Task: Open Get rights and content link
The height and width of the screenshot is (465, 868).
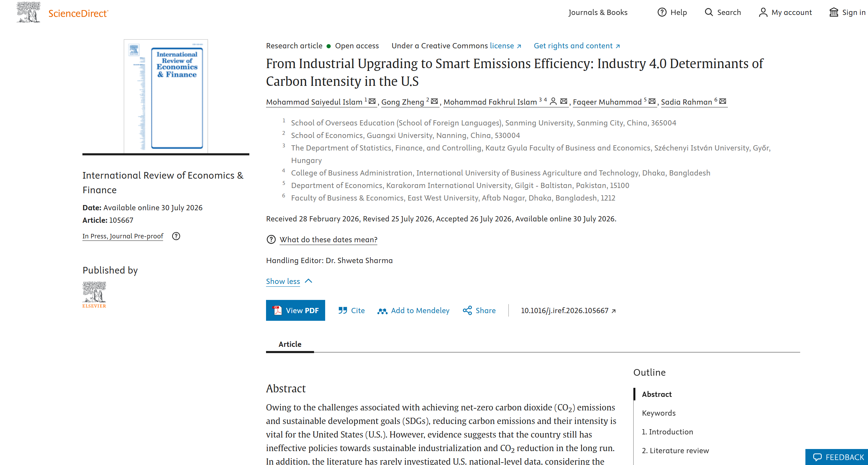Action: pos(577,46)
